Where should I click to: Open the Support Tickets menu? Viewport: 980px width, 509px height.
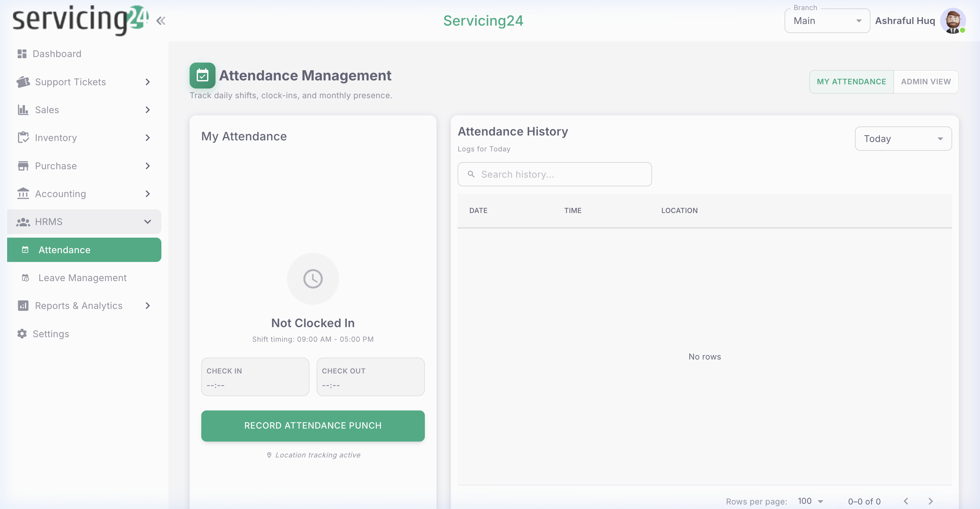coord(84,82)
